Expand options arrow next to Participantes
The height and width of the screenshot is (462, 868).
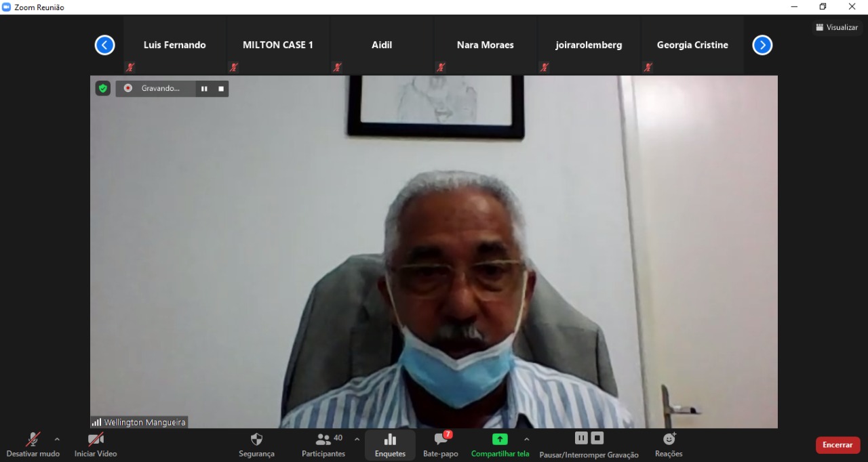click(x=357, y=439)
